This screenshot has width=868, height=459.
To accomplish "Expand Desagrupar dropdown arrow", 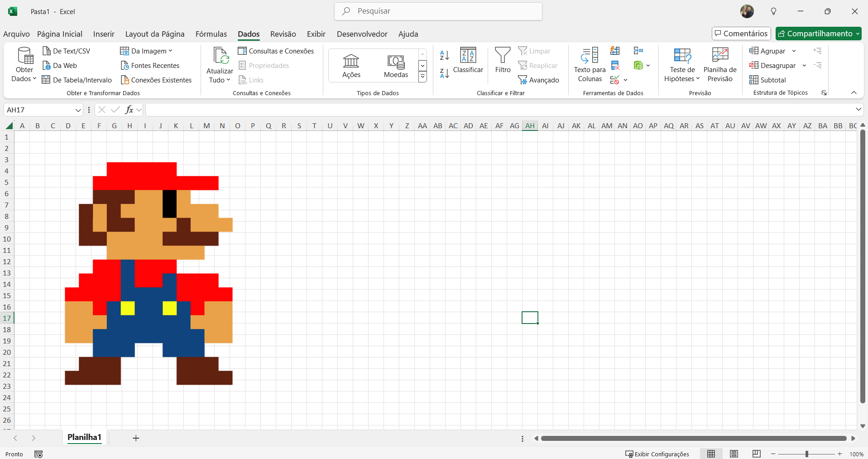I will click(x=804, y=65).
